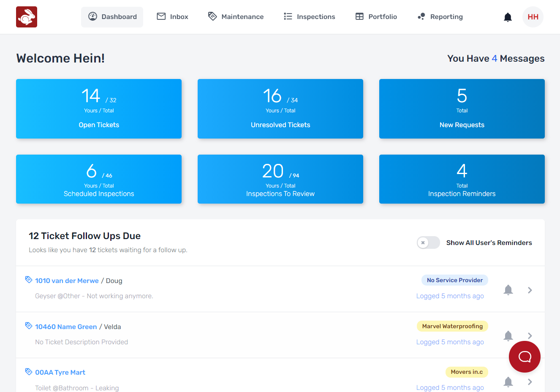The width and height of the screenshot is (560, 392).
Task: Expand the 10460 Name Green ticket chevron
Action: coord(530,336)
